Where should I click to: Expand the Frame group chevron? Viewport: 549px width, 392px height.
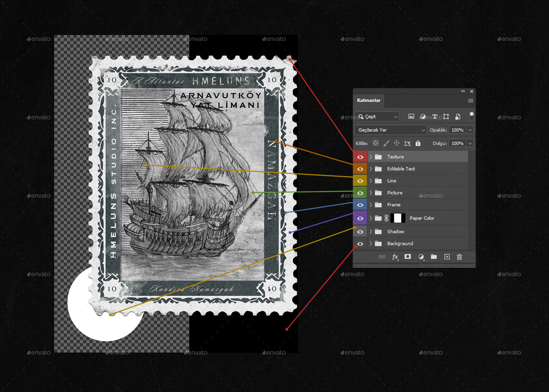point(371,205)
